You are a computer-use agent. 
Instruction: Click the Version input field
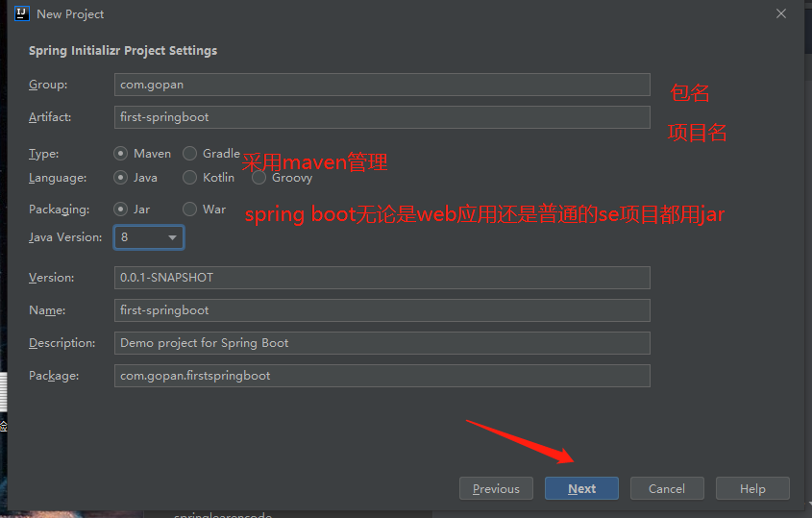coord(382,278)
